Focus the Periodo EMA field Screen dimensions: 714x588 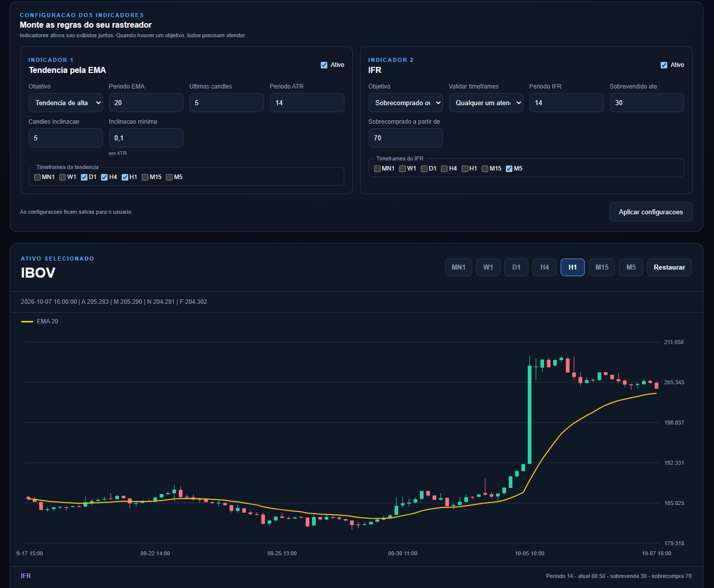[146, 103]
